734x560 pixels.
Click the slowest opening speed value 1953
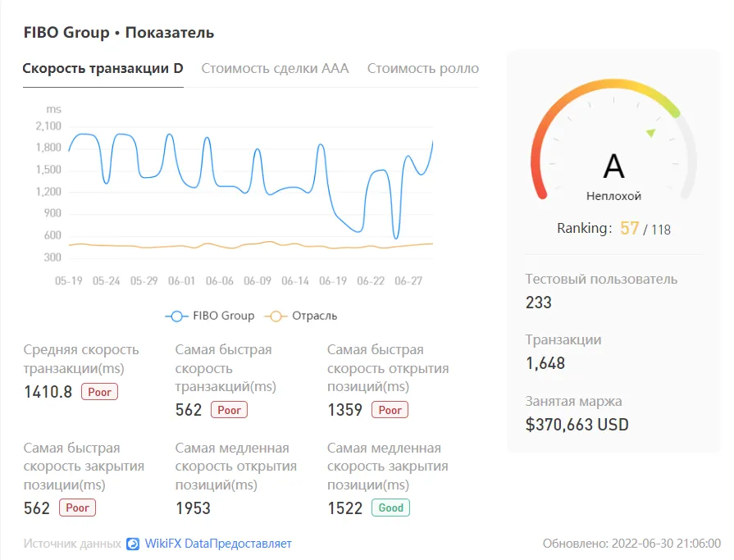pyautogui.click(x=193, y=508)
